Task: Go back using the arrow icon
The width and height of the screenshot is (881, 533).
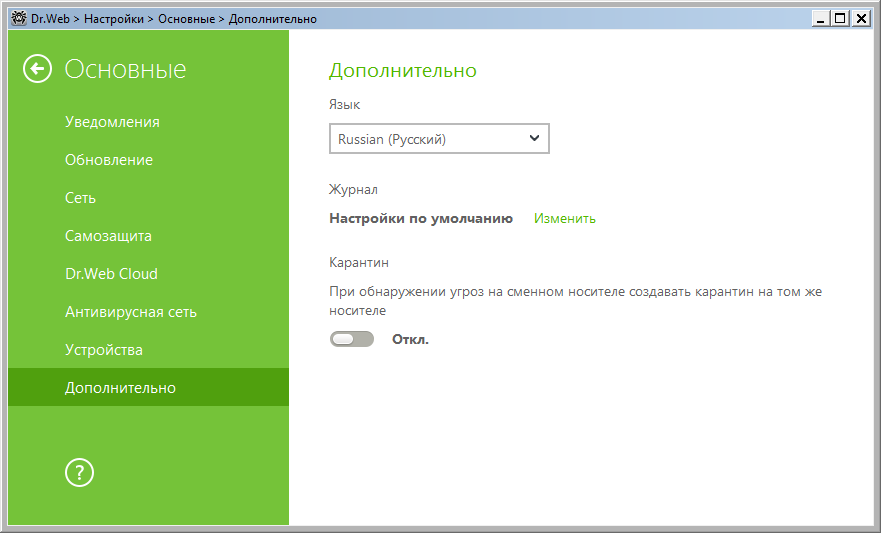Action: click(x=38, y=69)
